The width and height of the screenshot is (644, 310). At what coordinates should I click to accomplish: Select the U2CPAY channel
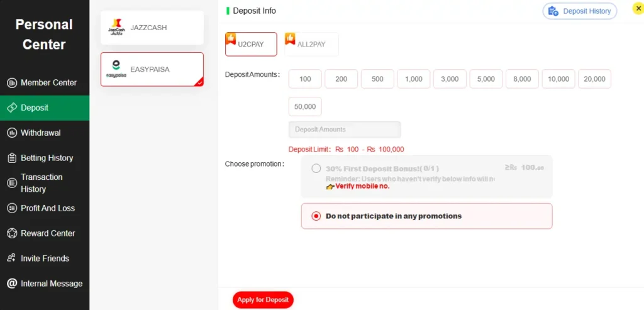coord(251,44)
